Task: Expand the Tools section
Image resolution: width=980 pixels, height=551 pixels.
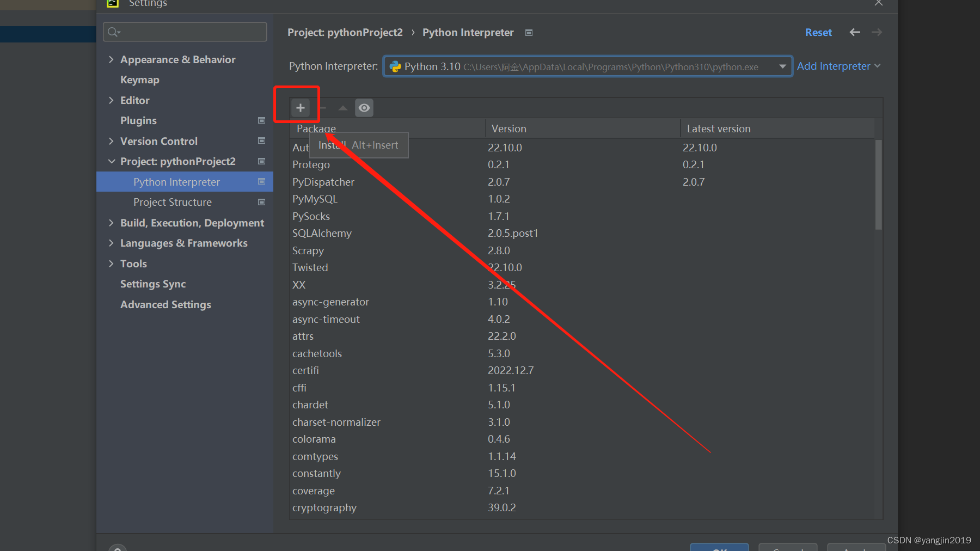Action: 111,264
